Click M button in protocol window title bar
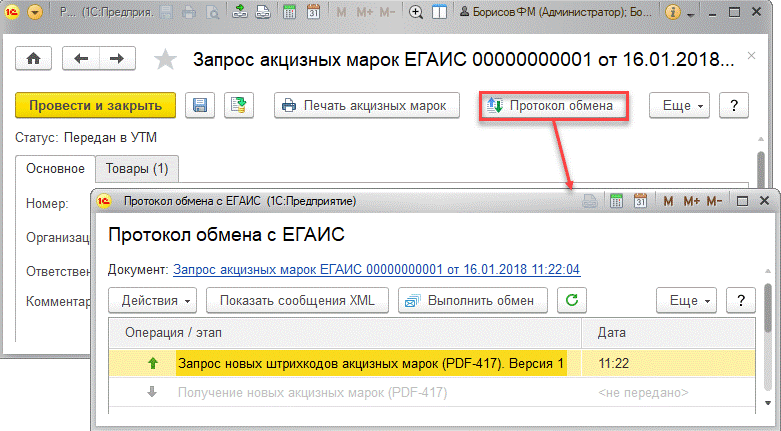 [668, 201]
